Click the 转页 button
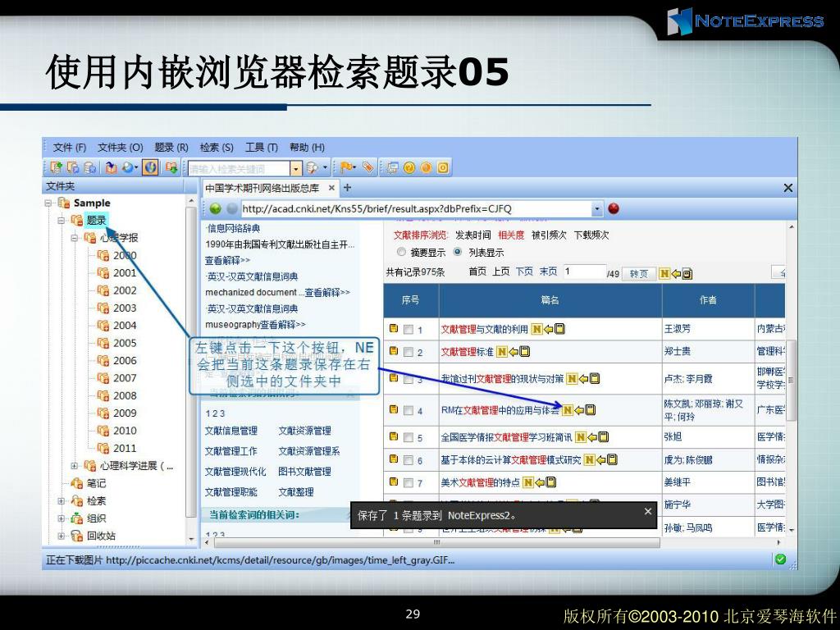The height and width of the screenshot is (630, 840). pyautogui.click(x=638, y=274)
